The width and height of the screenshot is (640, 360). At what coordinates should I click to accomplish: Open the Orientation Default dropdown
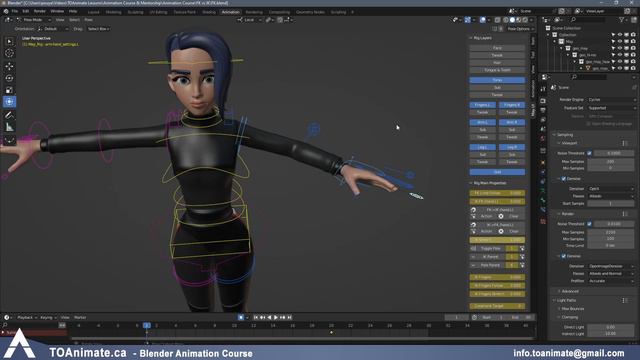pos(53,29)
